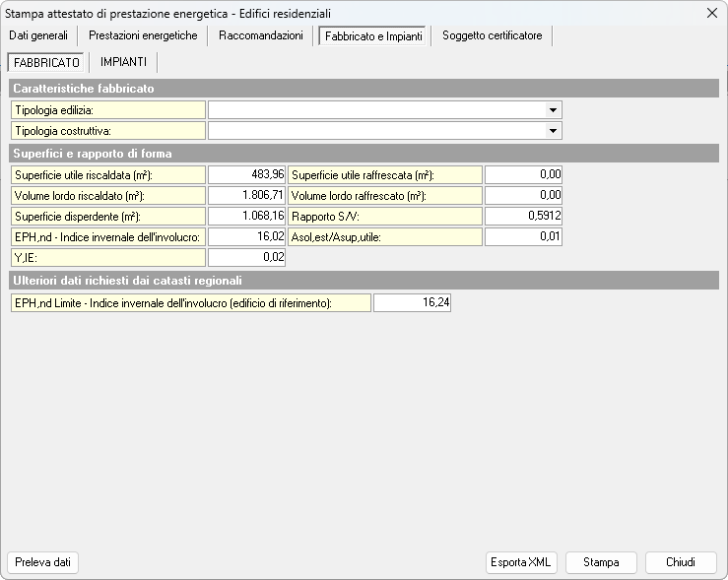Close the dialog with the X icon
Image resolution: width=728 pixels, height=580 pixels.
[x=712, y=13]
